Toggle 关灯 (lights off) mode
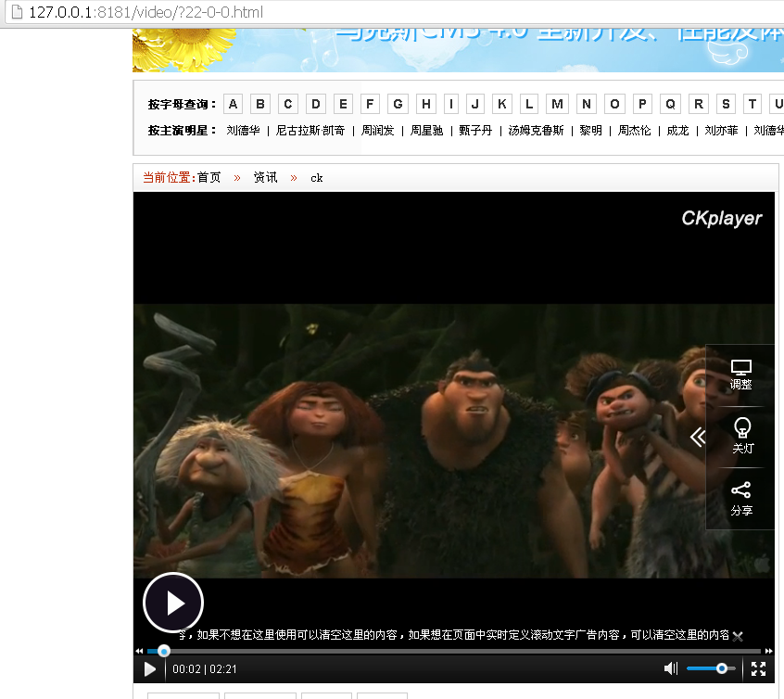 742,437
